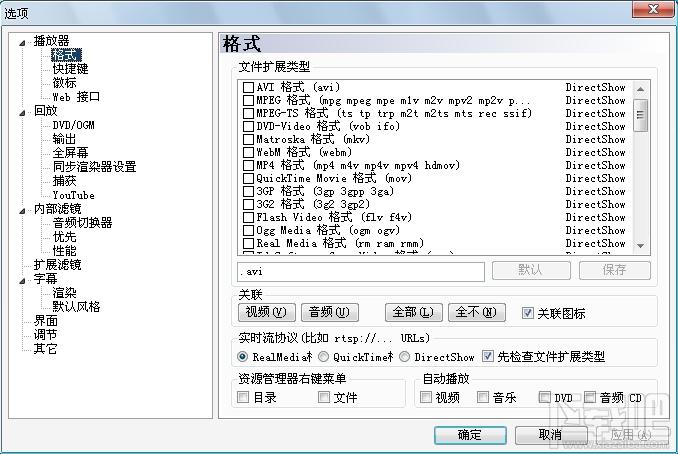Select the QuickTime radio button
The image size is (678, 454).
point(324,357)
